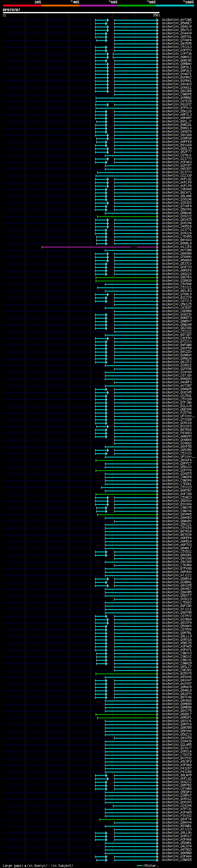The height and width of the screenshot is (868, 197).
Task: Select hit label UniRef100_A9NV12
Action: click(176, 57)
